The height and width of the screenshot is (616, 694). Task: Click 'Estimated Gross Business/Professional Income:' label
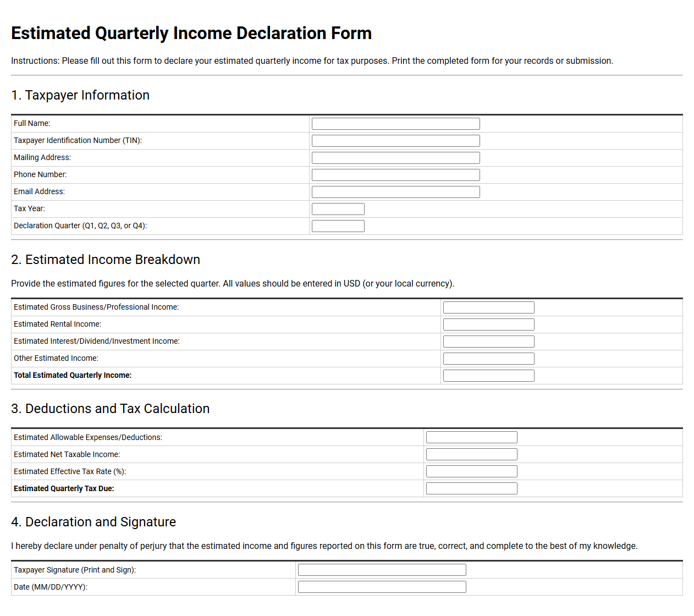click(96, 307)
